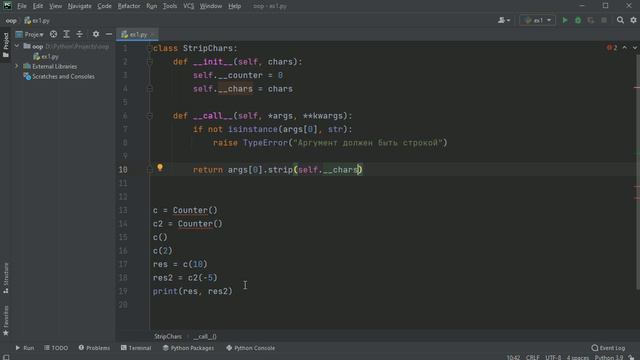Open Search Everywhere magnifier icon

(x=620, y=20)
